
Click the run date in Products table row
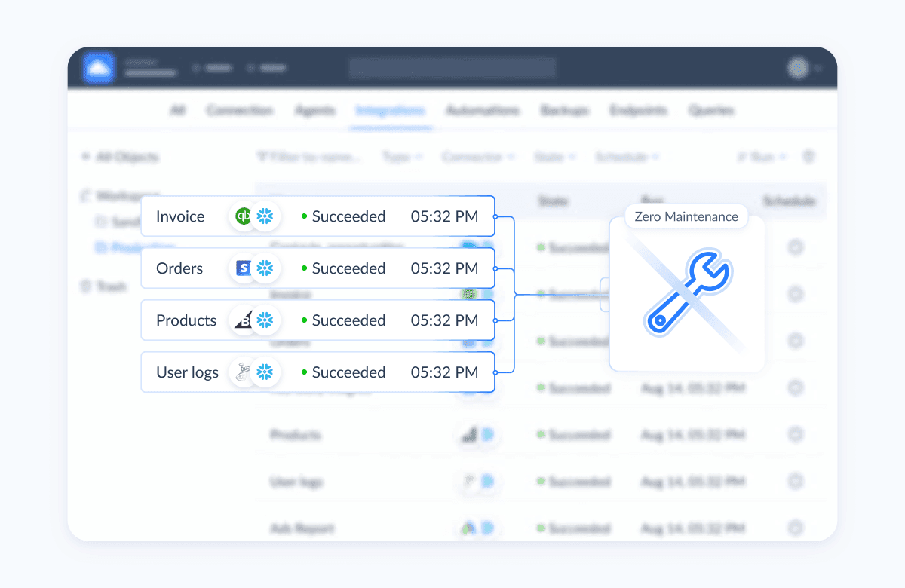(692, 435)
